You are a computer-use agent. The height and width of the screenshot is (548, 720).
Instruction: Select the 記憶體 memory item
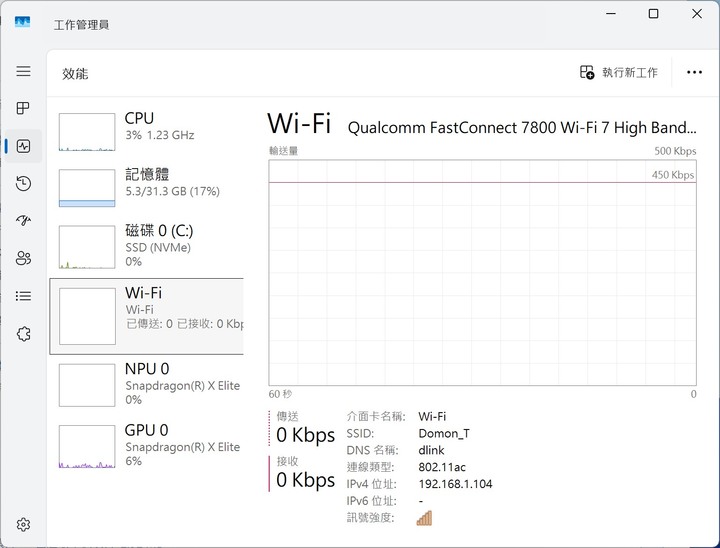click(146, 187)
